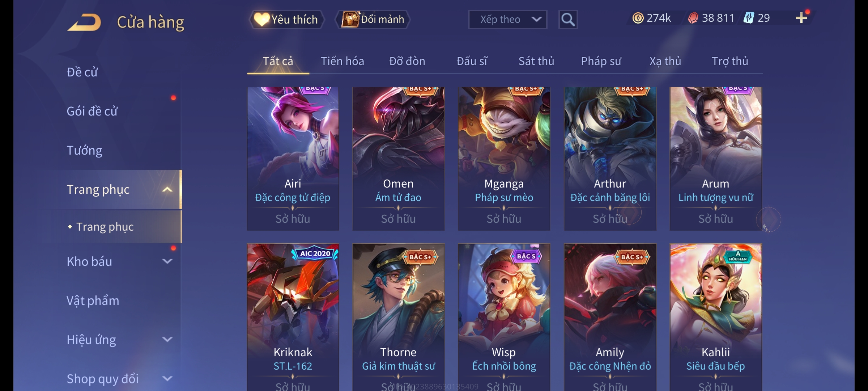Open the Tướng sidebar menu item
The image size is (868, 391).
point(84,150)
